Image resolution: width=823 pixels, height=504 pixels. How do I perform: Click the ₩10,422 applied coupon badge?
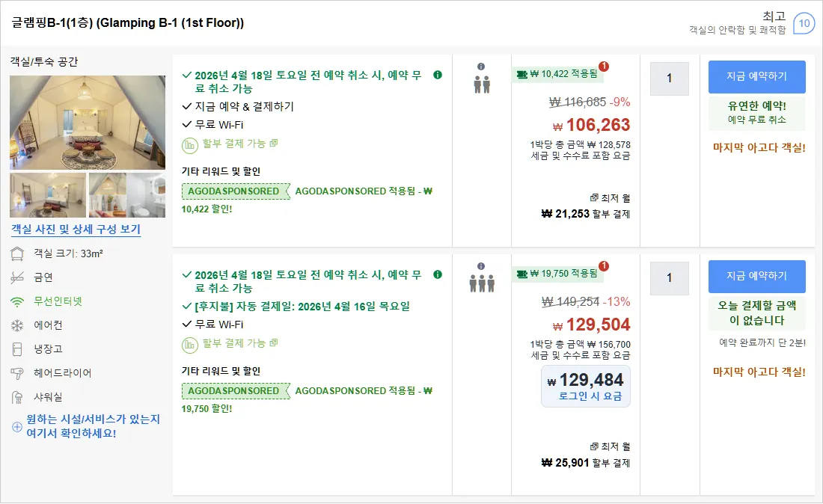(x=557, y=75)
